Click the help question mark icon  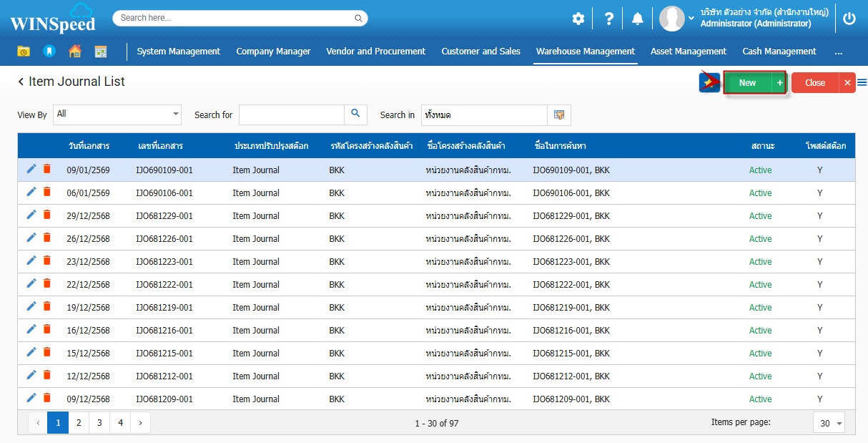(x=608, y=19)
